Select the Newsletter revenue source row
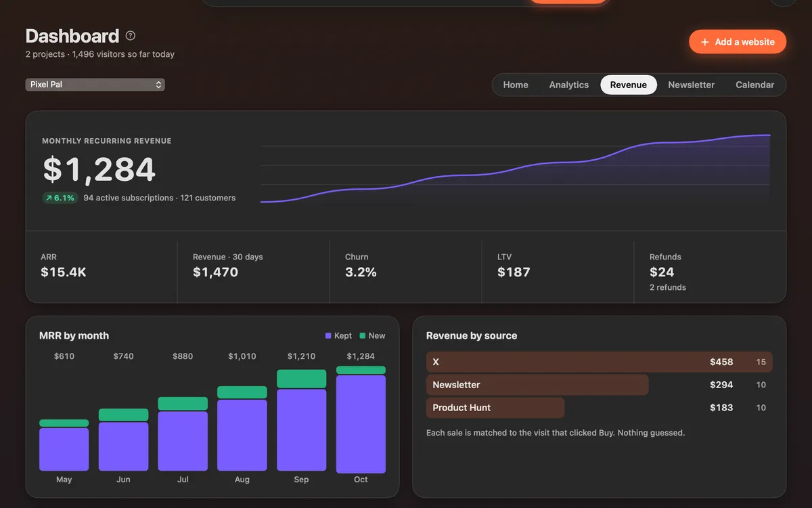The width and height of the screenshot is (812, 508). [600, 385]
